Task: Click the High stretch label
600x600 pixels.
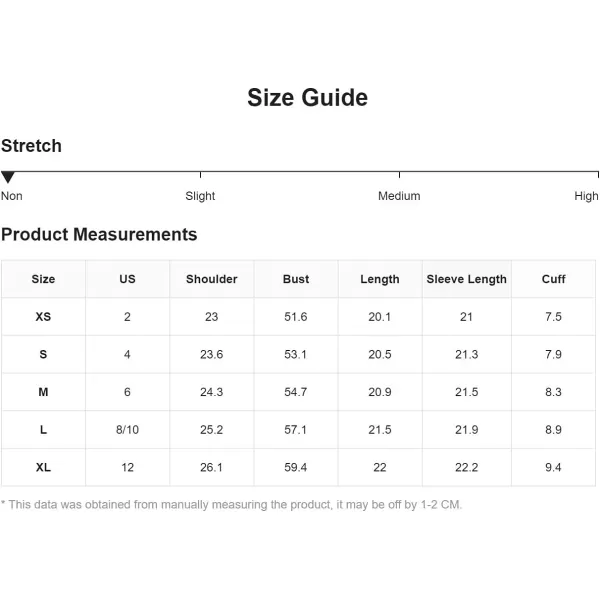Action: click(586, 196)
